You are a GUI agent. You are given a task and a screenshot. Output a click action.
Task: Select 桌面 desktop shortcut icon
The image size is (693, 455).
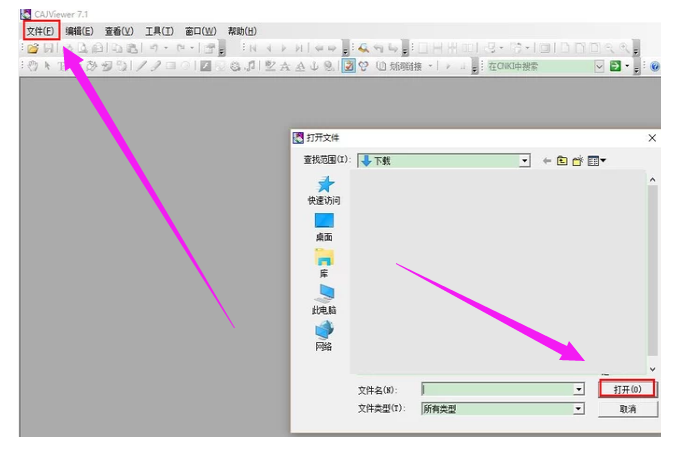coord(324,227)
